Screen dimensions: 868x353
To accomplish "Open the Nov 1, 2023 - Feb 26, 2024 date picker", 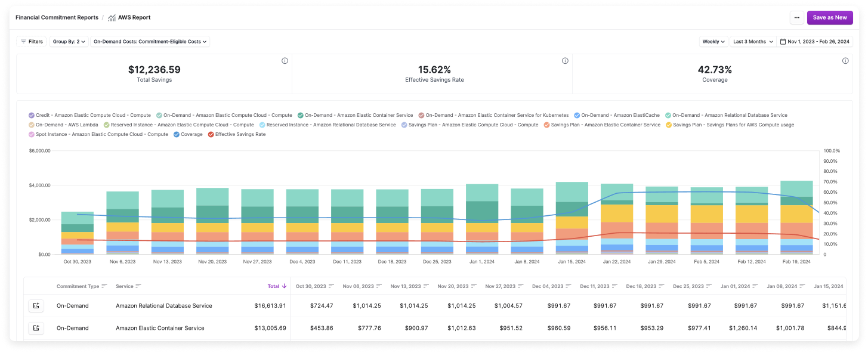I will pos(814,42).
